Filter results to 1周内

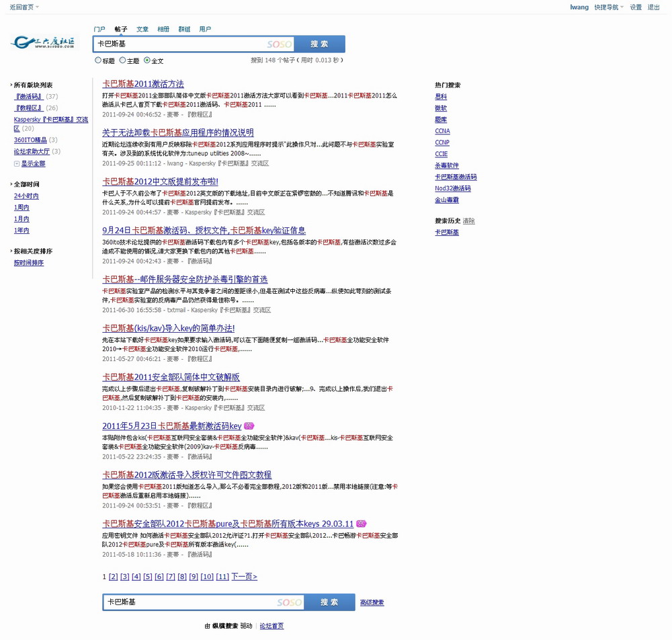tap(22, 208)
